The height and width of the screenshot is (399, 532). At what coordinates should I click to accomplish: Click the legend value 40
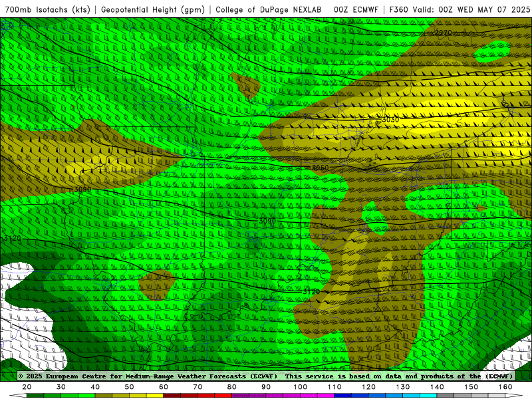[x=95, y=387]
